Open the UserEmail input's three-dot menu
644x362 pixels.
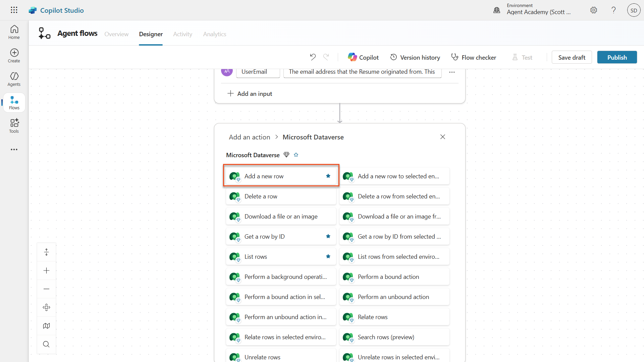[x=452, y=72]
